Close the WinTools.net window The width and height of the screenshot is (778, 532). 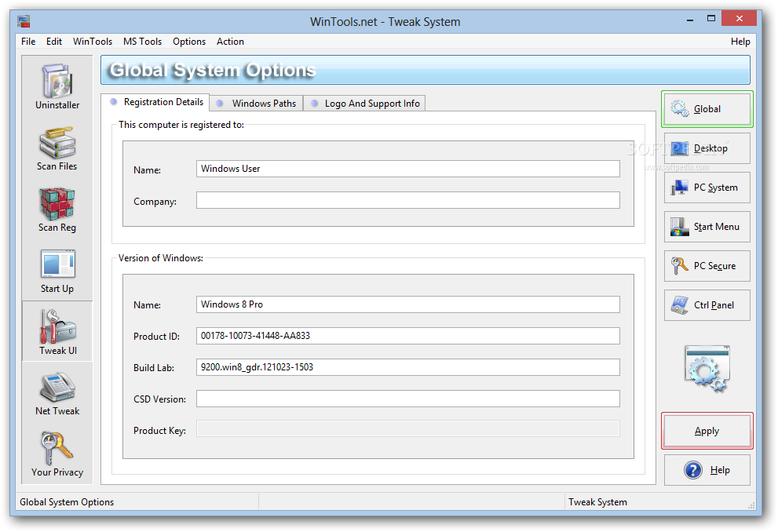740,18
